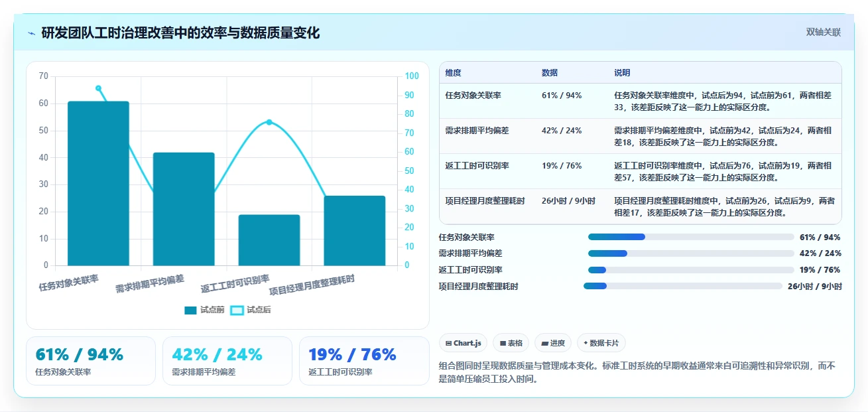The width and height of the screenshot is (868, 412).
Task: Click the 项目经理月度整理耗时 progress bar
Action: (683, 286)
